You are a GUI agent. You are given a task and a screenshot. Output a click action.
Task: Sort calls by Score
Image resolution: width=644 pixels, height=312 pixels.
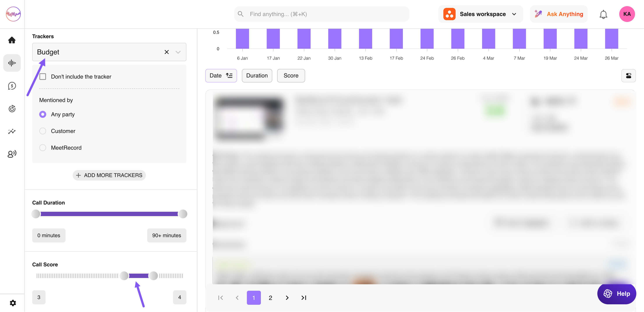tap(291, 76)
